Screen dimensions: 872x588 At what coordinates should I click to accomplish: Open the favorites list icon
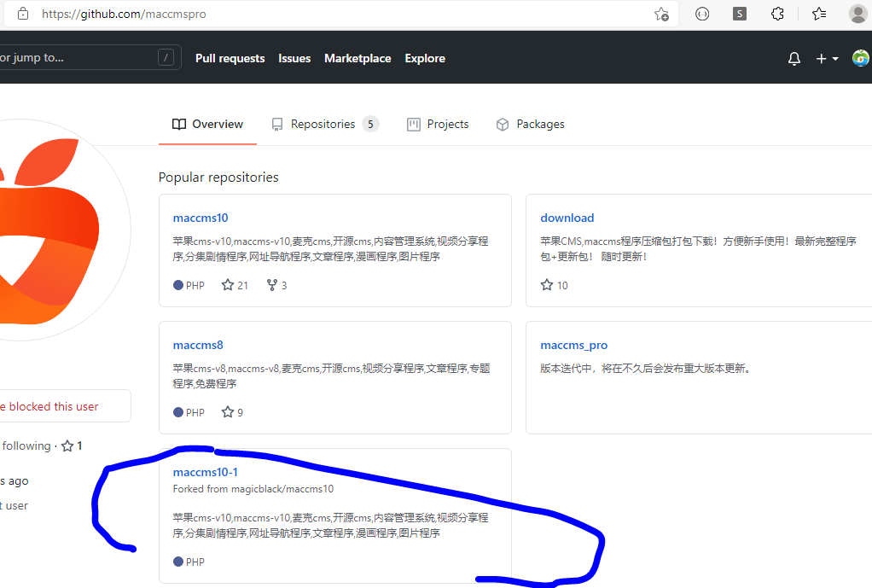pyautogui.click(x=818, y=14)
